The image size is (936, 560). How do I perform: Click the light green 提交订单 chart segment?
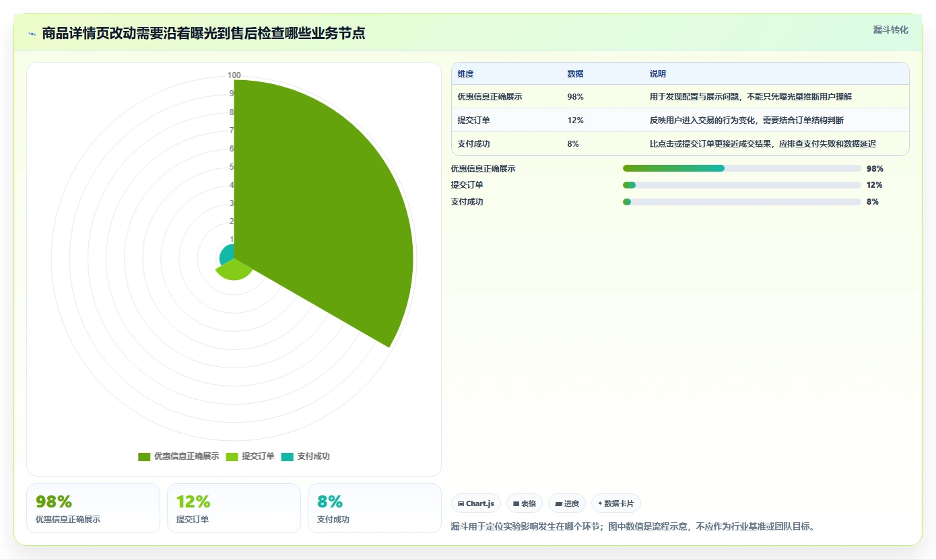234,271
